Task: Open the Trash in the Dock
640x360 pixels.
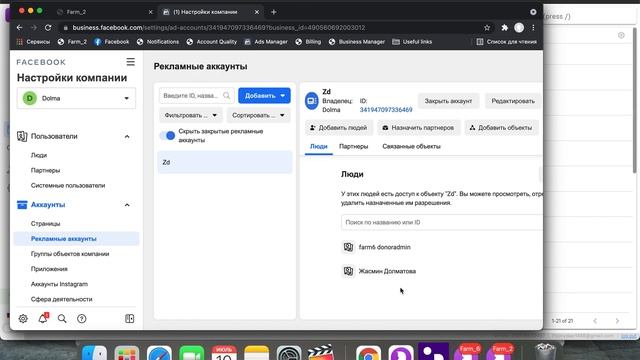Action: pos(545,352)
